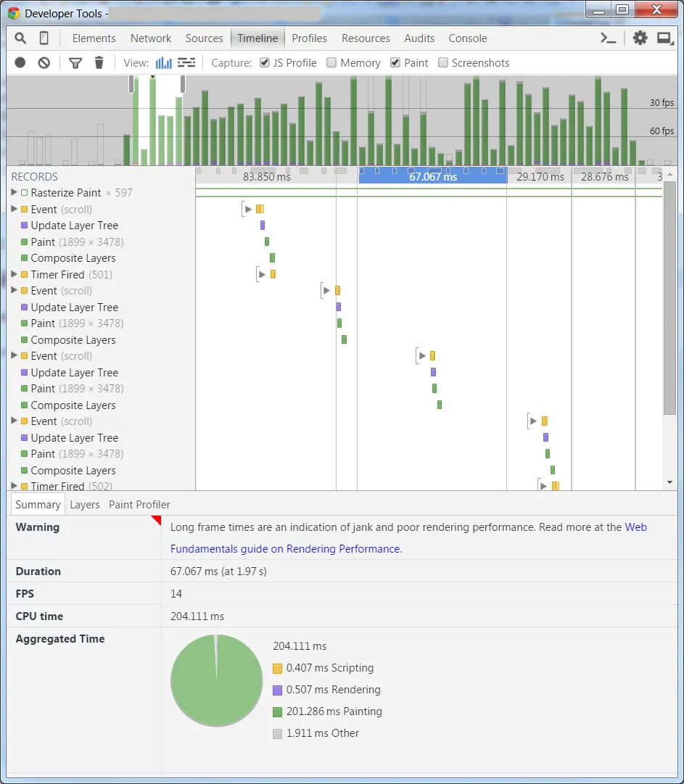This screenshot has width=684, height=784.
Task: Expand the first Event (scroll) record
Action: pos(14,208)
